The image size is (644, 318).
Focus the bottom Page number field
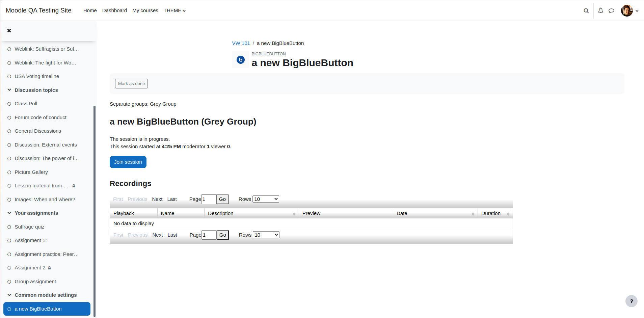[x=209, y=235]
